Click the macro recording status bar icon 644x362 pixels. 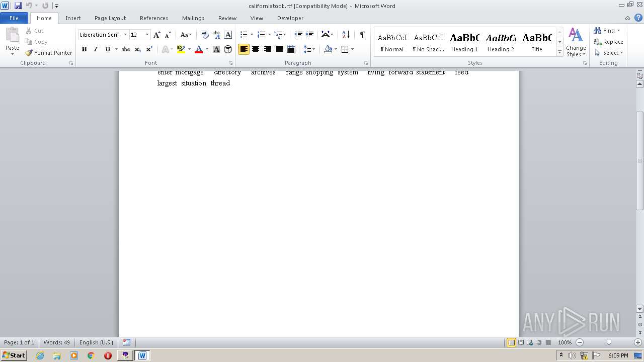(127, 342)
